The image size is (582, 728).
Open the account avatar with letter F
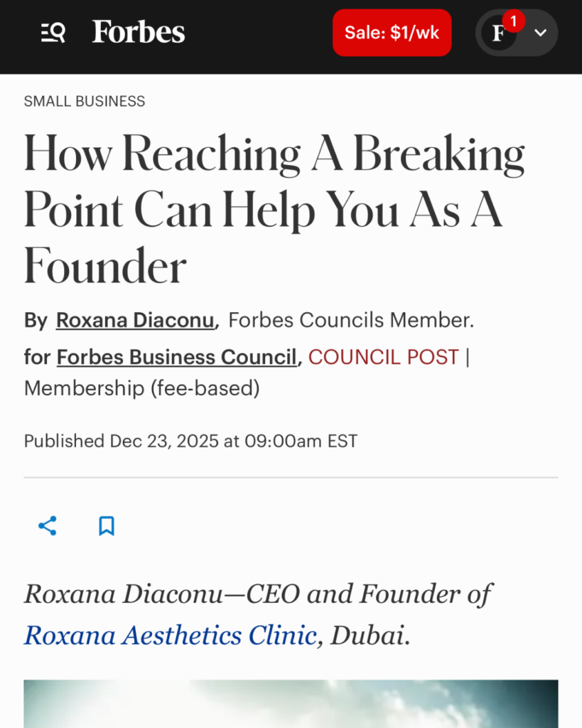[500, 33]
